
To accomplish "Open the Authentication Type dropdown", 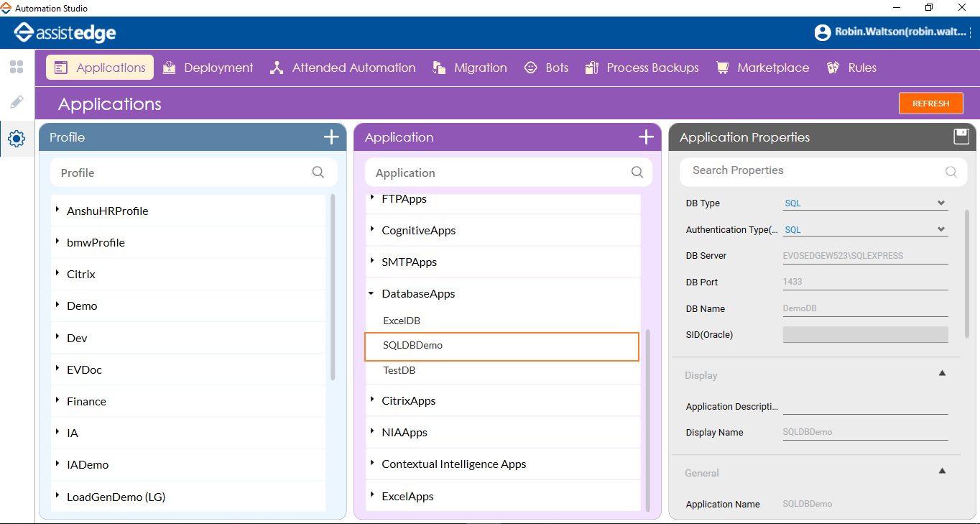I will [x=941, y=229].
